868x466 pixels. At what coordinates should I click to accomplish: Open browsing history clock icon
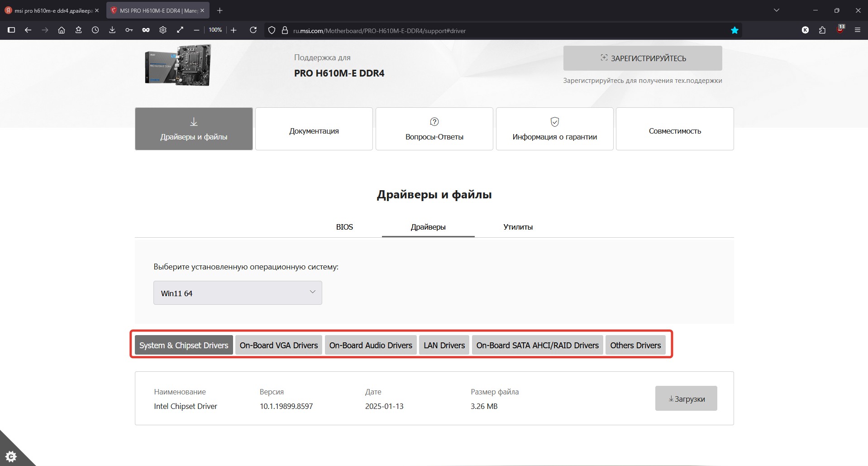pos(95,30)
